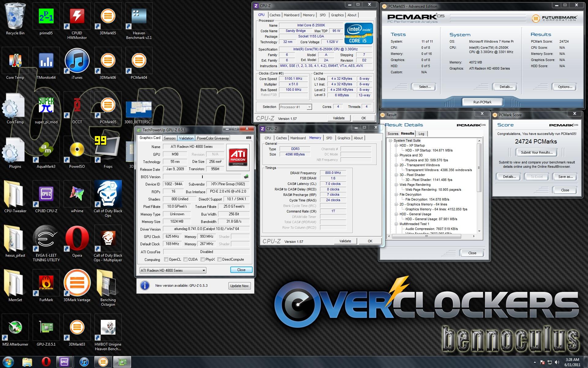Collapse the System Test Suite tree node
Image resolution: width=588 pixels, height=368 pixels.
(390, 140)
